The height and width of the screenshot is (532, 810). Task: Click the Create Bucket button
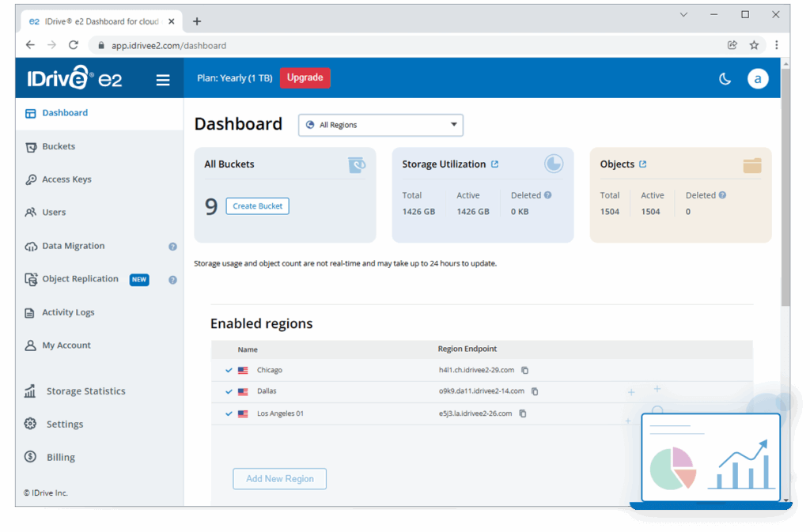(258, 206)
